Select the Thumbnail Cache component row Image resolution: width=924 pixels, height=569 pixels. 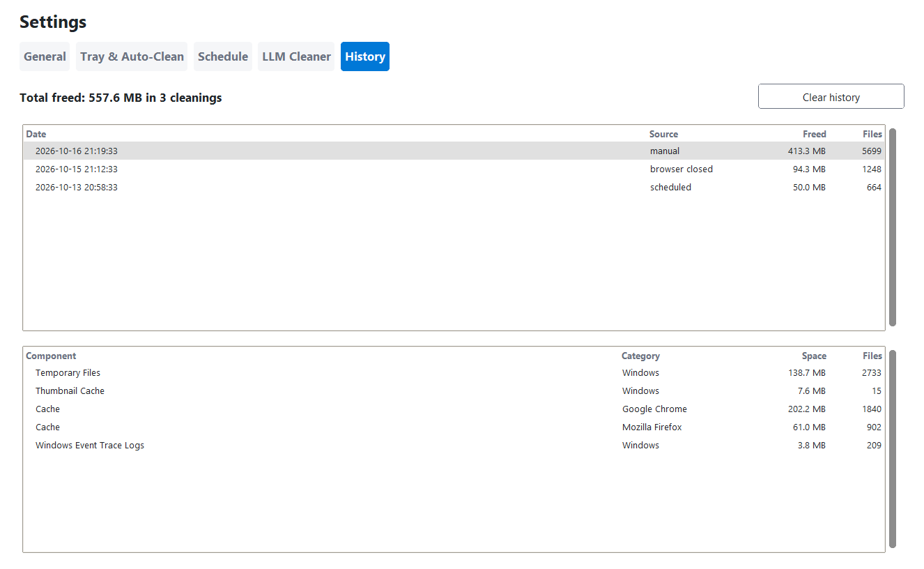[x=454, y=390]
